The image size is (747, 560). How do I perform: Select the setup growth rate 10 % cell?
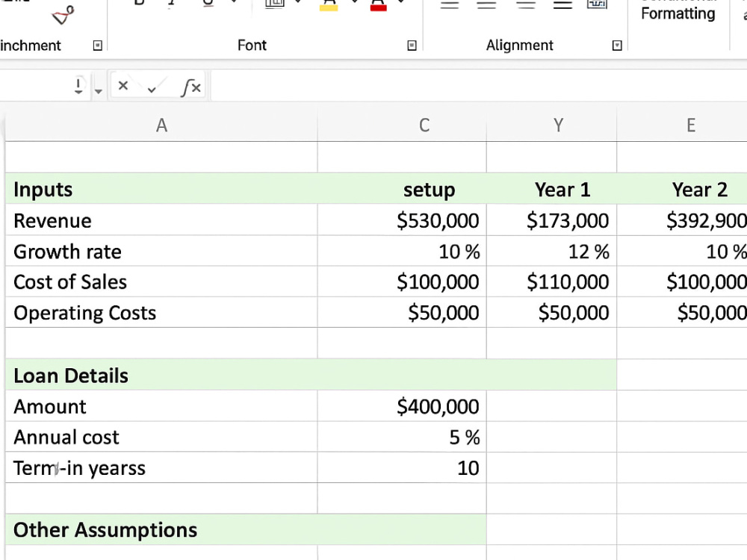point(402,251)
